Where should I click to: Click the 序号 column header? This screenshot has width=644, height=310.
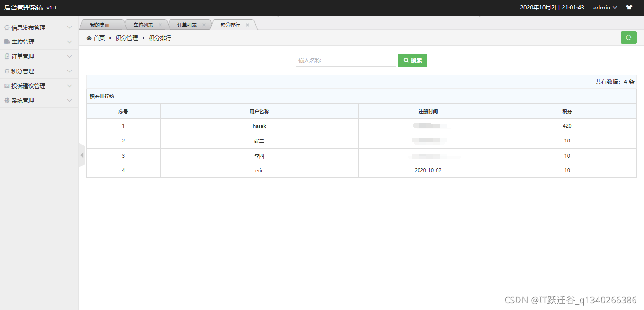coord(123,111)
